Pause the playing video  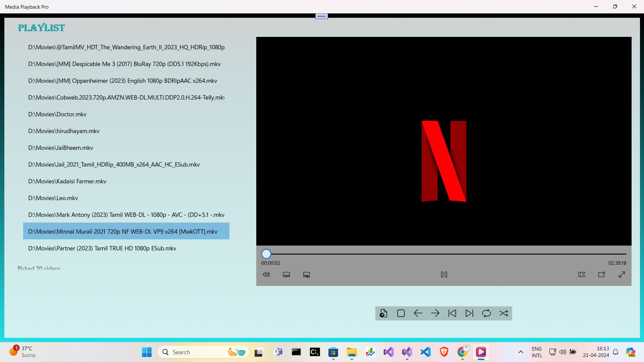pyautogui.click(x=444, y=275)
